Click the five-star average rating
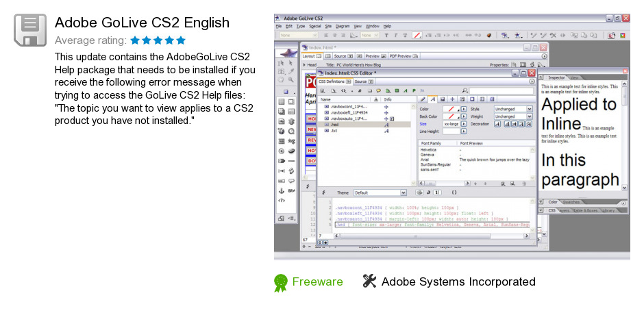 click(158, 40)
